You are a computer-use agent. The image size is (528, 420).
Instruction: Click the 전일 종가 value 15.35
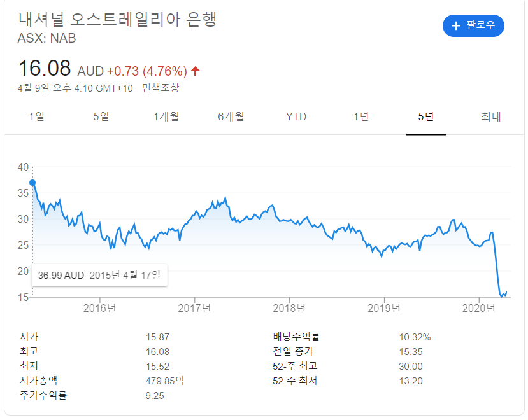coord(411,352)
